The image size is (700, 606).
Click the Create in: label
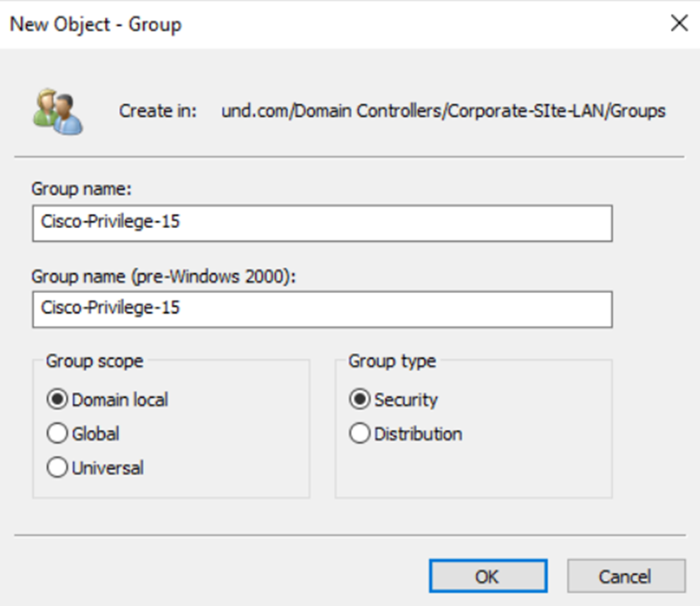tap(157, 111)
